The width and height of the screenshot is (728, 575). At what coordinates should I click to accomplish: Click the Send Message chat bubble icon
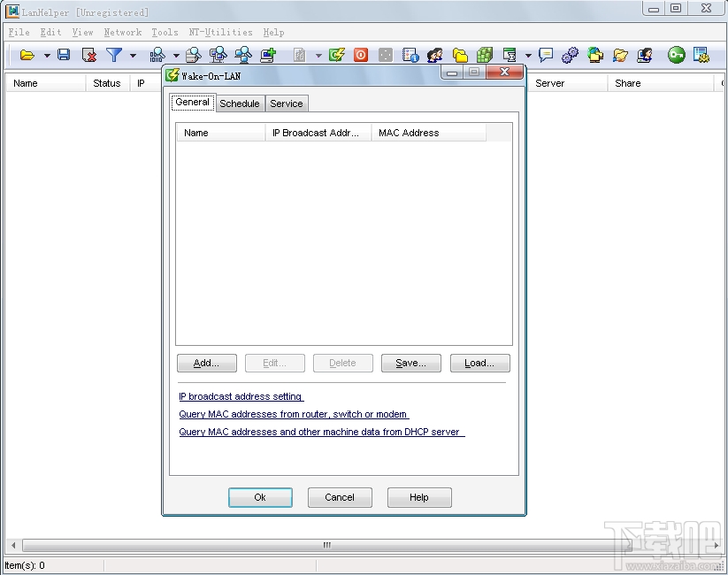546,55
